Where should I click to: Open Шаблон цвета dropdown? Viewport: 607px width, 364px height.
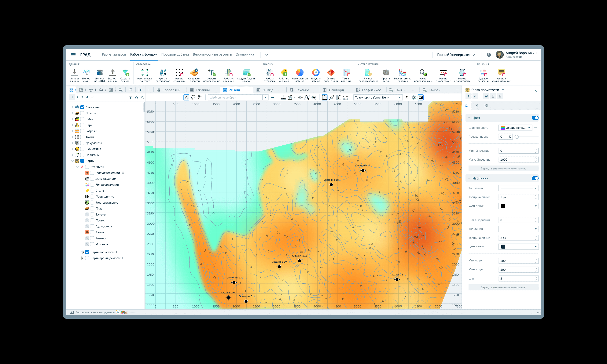pyautogui.click(x=515, y=128)
